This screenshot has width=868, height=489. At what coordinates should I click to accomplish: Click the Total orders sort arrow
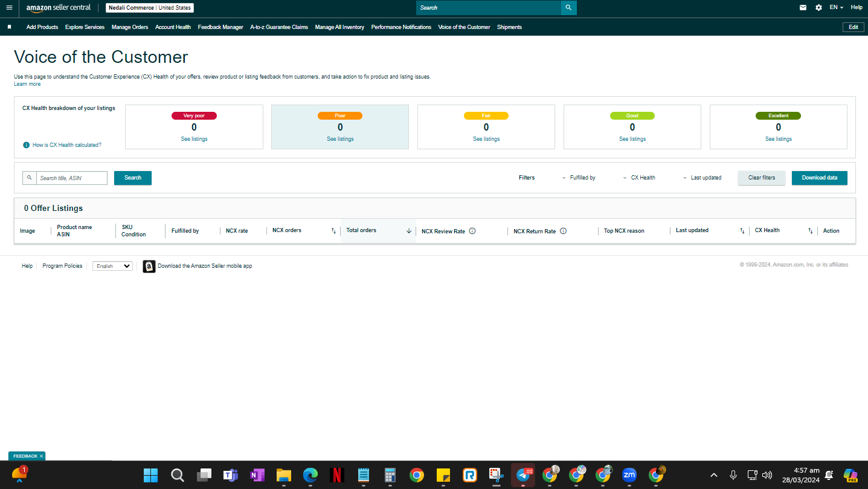[x=409, y=231]
